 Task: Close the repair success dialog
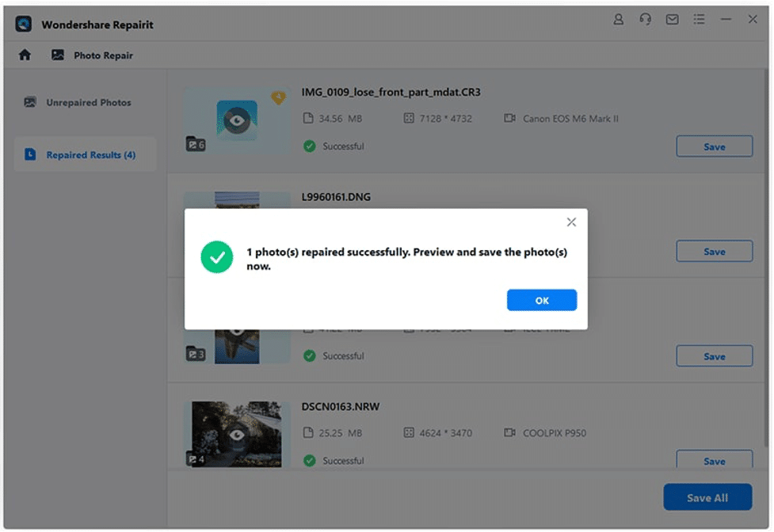click(571, 222)
